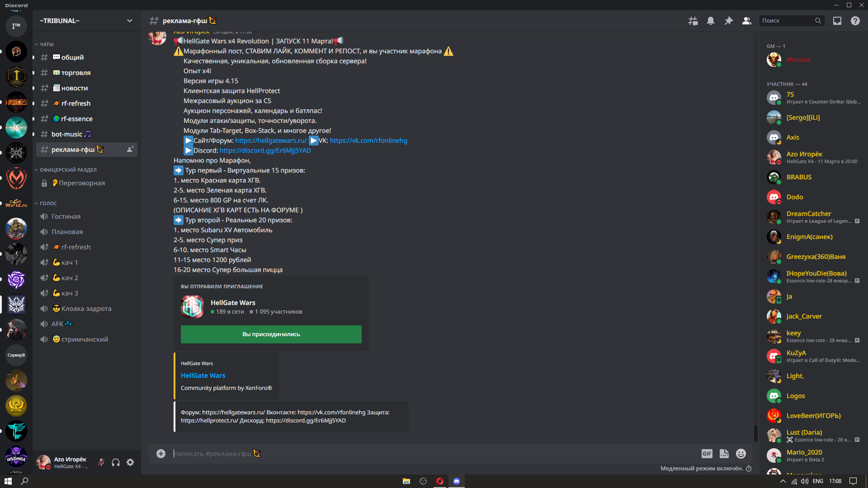The width and height of the screenshot is (868, 488).
Task: Click the message input box
Action: coord(434,454)
